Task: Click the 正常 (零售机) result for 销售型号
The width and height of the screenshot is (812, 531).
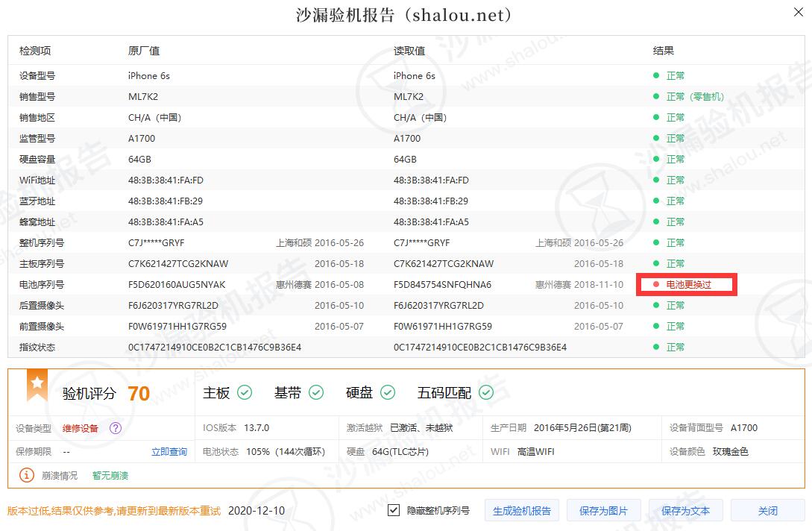Action: tap(694, 97)
